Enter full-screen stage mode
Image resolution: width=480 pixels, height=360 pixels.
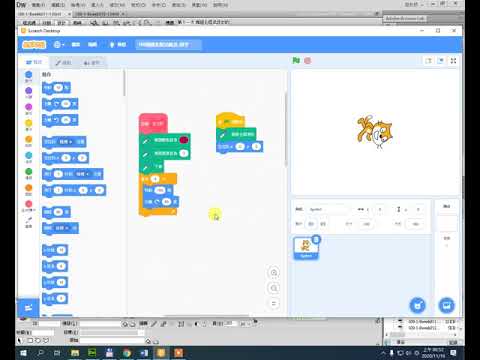pyautogui.click(x=453, y=61)
